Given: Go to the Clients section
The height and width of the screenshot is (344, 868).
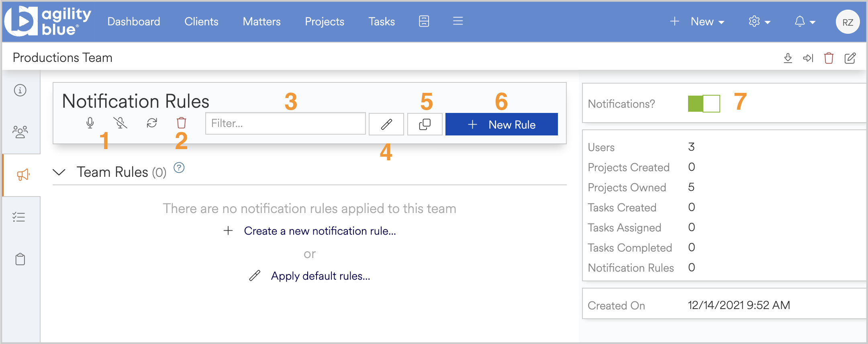Looking at the screenshot, I should tap(201, 22).
